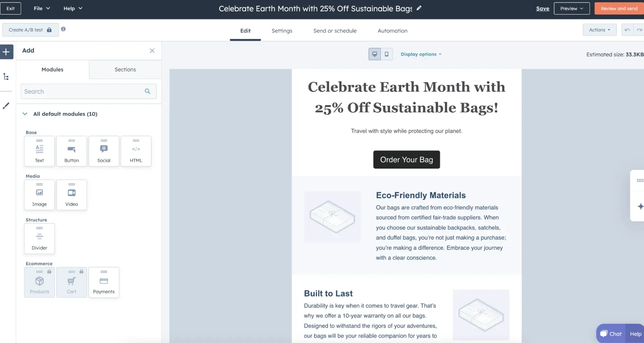
Task: Add a Text module
Action: tap(39, 151)
